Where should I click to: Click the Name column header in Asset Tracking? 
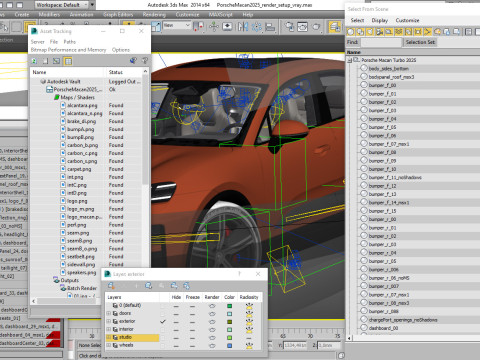pyautogui.click(x=68, y=72)
